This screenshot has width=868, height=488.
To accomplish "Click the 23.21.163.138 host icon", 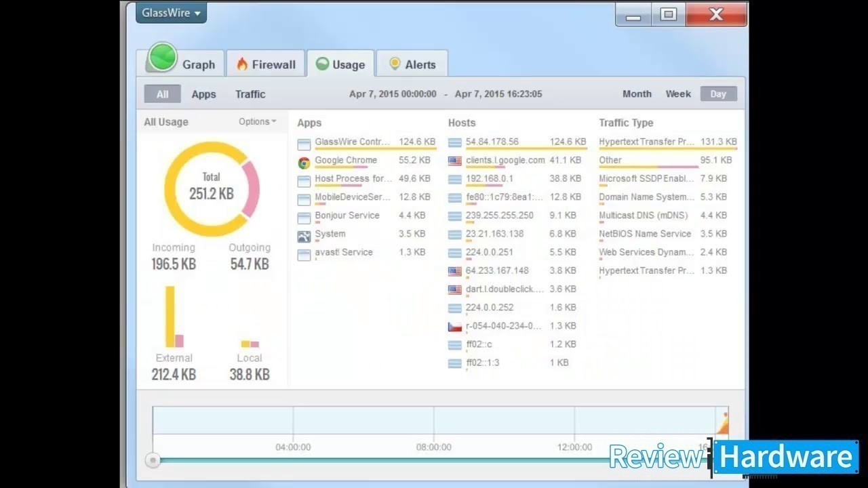I will [455, 234].
